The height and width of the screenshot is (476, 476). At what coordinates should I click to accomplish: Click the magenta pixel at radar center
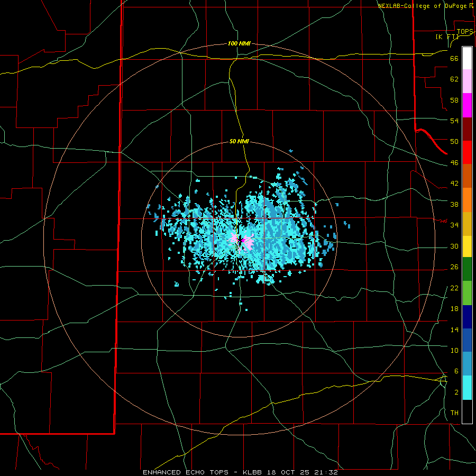coord(242,241)
